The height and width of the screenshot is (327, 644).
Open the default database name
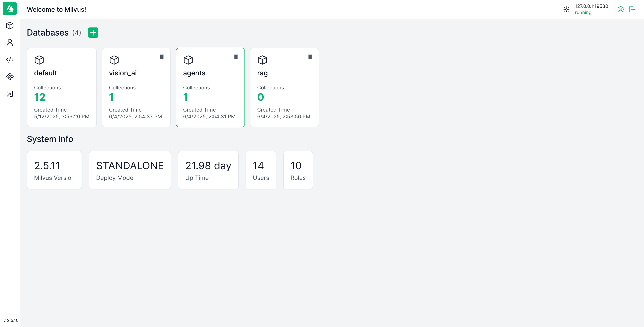click(46, 73)
